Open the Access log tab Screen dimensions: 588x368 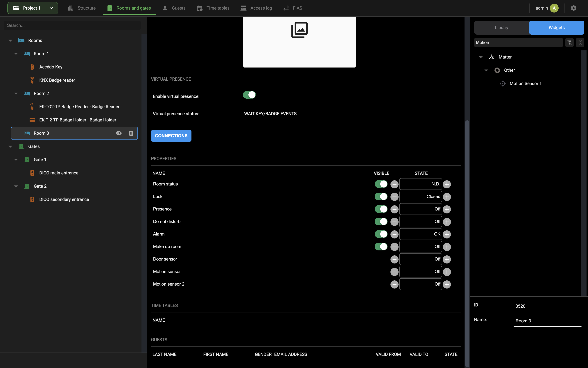[x=256, y=8]
